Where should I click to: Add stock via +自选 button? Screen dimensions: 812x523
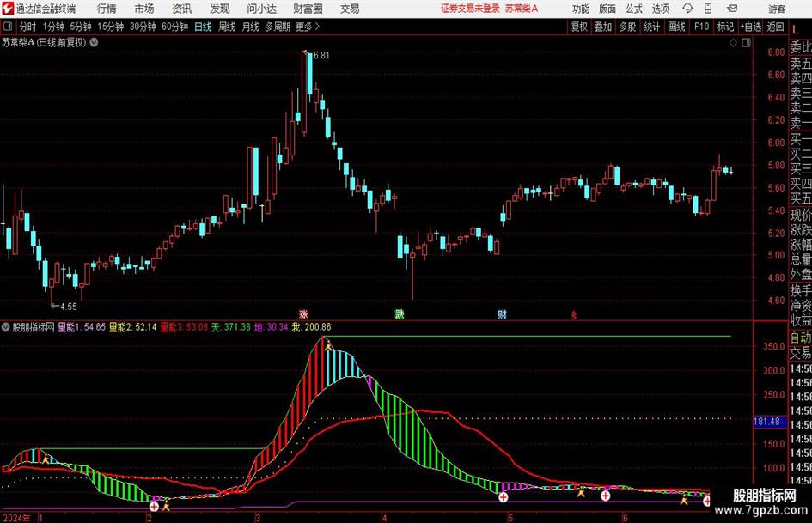point(750,27)
